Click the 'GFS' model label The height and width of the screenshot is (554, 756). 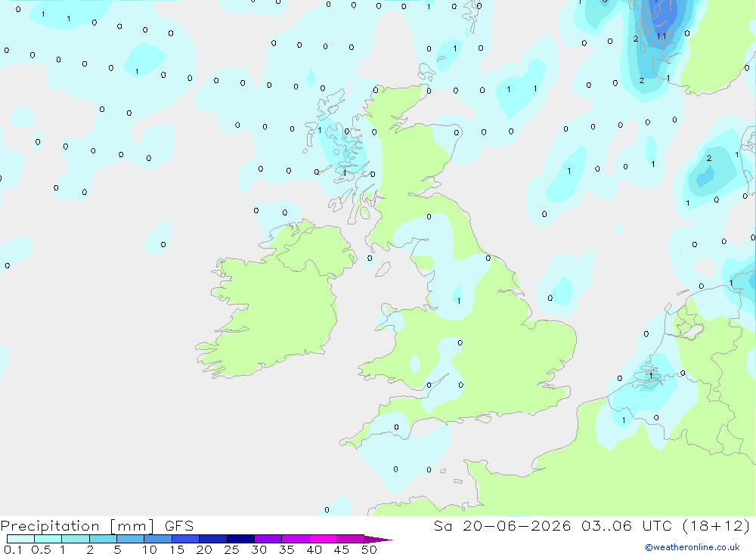pyautogui.click(x=179, y=526)
